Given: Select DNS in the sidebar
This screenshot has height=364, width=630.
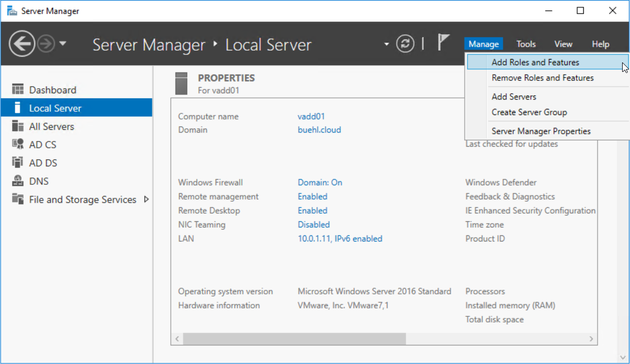Looking at the screenshot, I should [x=39, y=181].
